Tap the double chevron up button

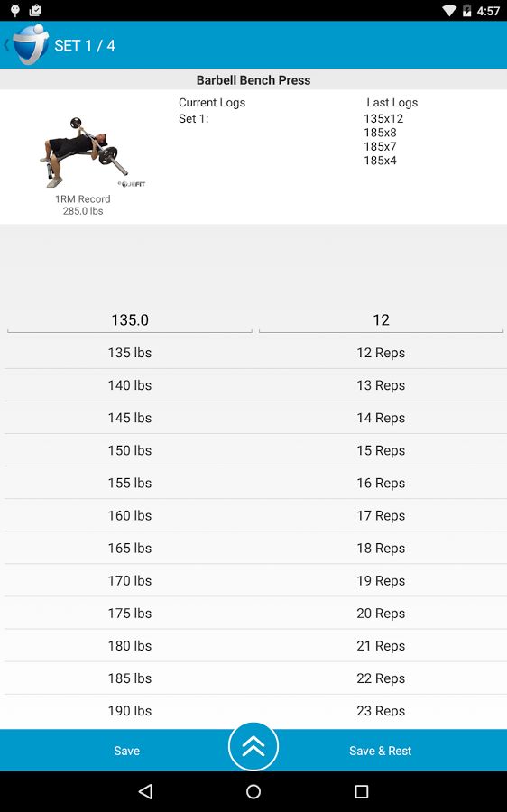click(253, 747)
